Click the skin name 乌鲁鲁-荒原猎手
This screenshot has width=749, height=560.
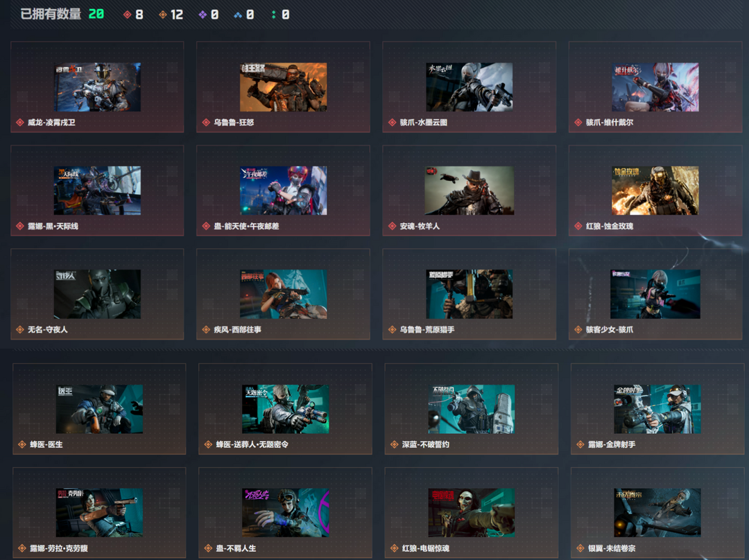[427, 330]
